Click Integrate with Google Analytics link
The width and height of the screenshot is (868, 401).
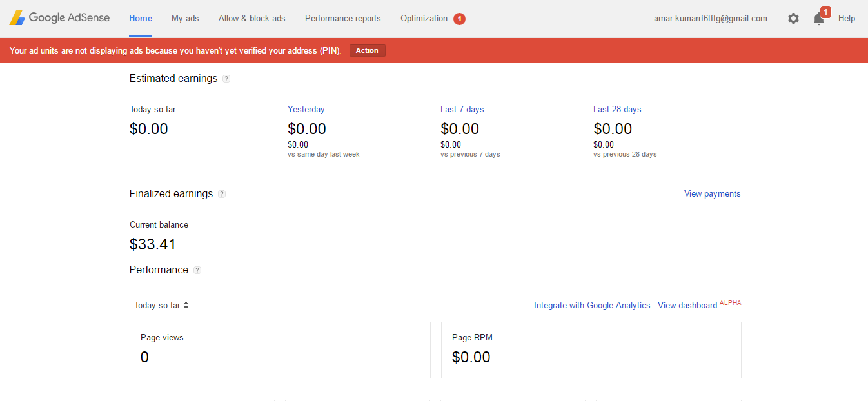[x=592, y=305]
